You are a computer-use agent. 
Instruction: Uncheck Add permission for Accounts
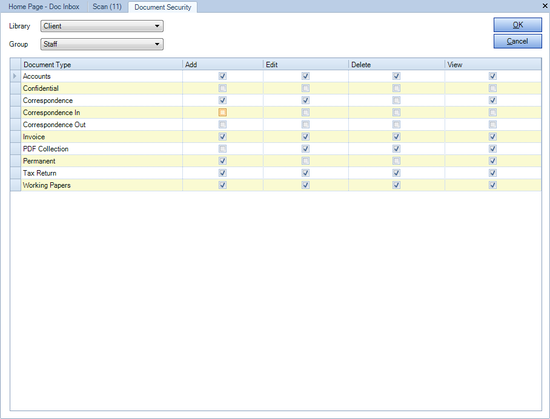(x=222, y=76)
